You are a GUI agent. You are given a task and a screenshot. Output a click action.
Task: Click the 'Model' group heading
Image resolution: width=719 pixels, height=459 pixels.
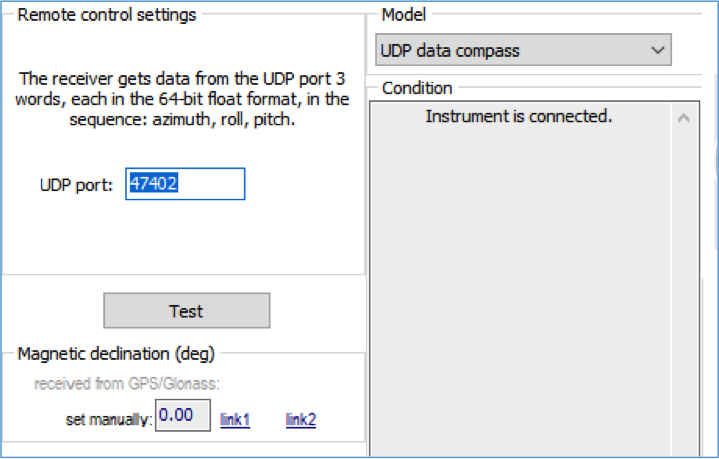[404, 15]
